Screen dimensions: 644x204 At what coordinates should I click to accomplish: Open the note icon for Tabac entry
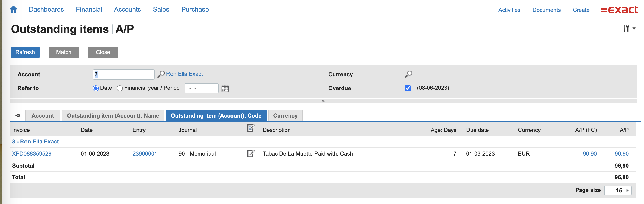click(x=250, y=154)
